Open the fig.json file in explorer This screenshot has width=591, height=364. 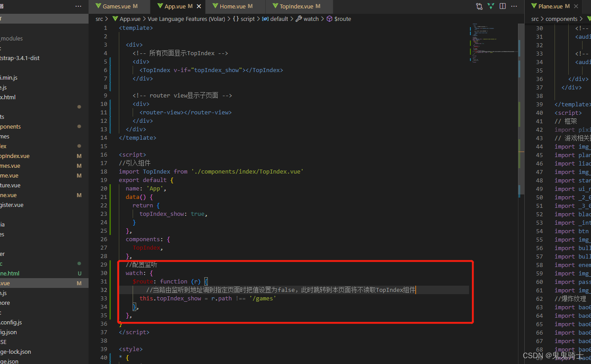tap(8, 332)
